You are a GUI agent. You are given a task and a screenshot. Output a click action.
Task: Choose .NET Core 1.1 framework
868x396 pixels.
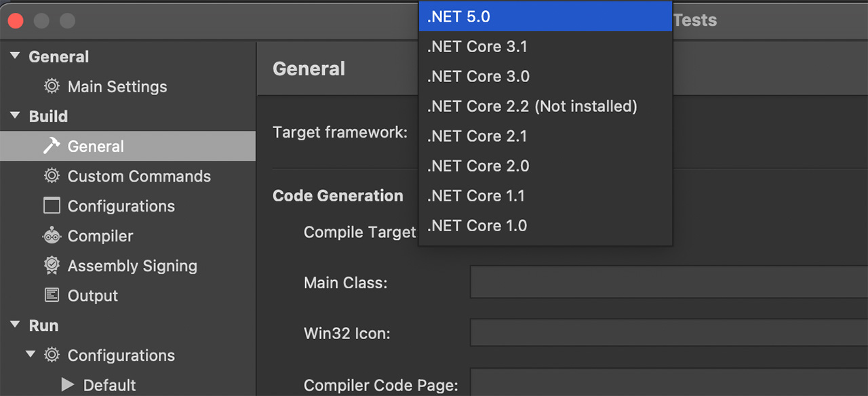click(546, 196)
